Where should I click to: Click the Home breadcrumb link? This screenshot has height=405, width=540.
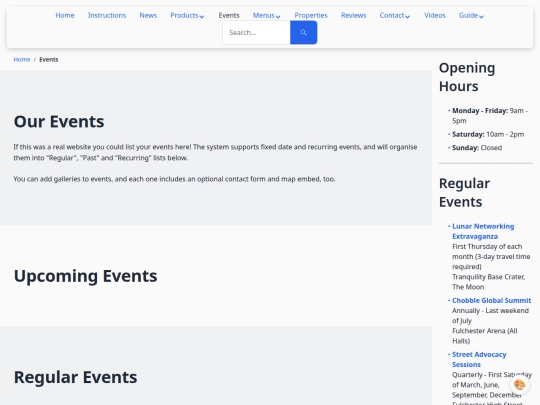[x=22, y=60]
